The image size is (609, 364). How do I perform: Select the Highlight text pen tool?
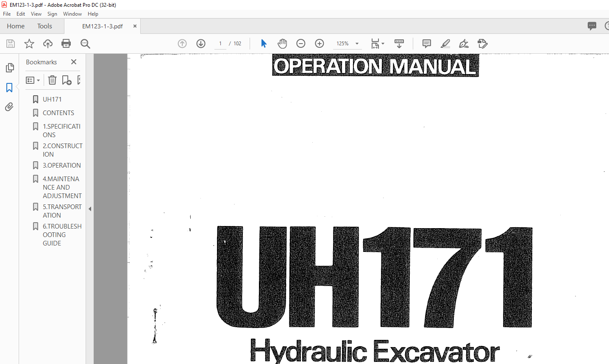coord(445,44)
